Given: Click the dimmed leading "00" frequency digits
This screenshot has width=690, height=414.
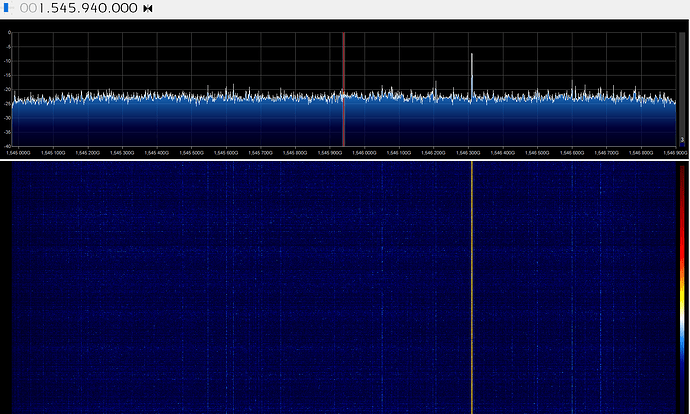Looking at the screenshot, I should coord(28,8).
